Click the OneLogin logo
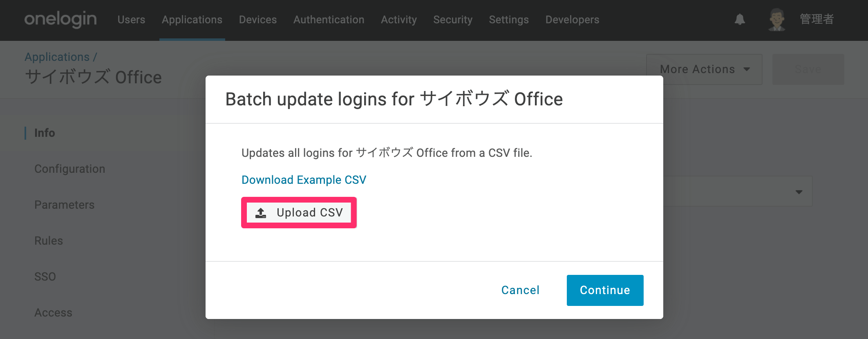The height and width of the screenshot is (339, 868). (60, 19)
